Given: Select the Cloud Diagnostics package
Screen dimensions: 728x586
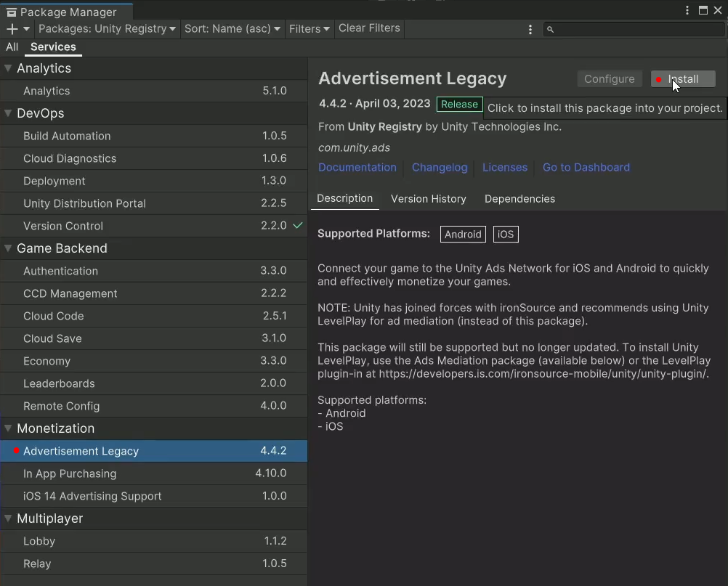Looking at the screenshot, I should point(154,158).
